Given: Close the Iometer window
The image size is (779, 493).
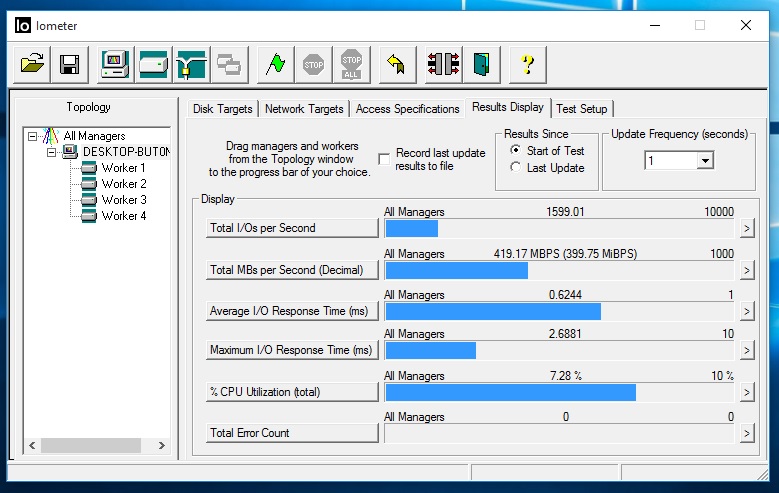Looking at the screenshot, I should 746,25.
